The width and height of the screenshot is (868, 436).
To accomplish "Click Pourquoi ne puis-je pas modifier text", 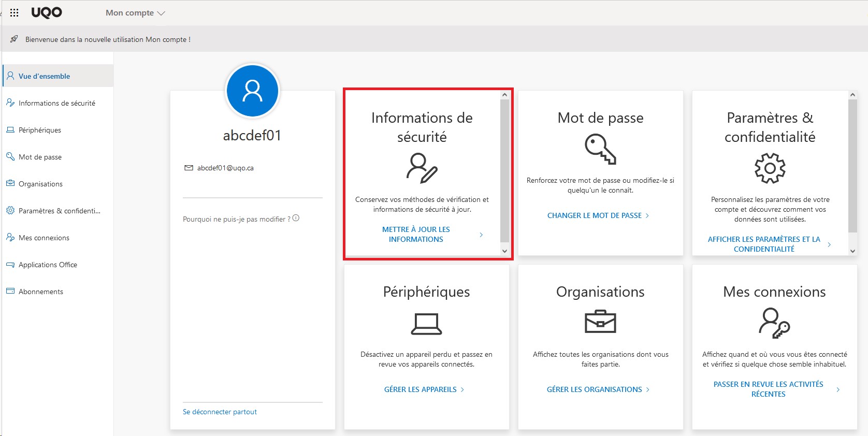I will [237, 219].
